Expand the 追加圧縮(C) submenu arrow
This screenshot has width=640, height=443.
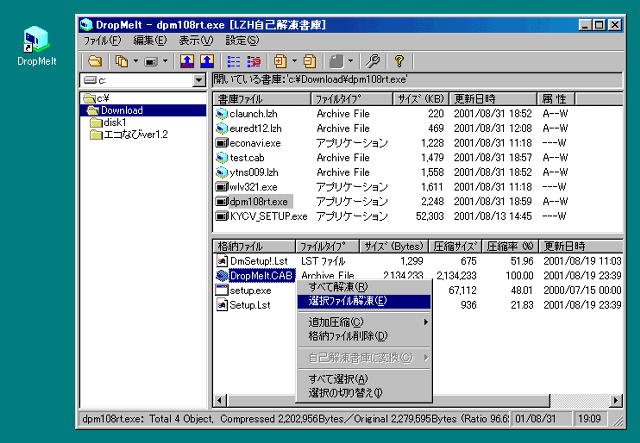425,322
